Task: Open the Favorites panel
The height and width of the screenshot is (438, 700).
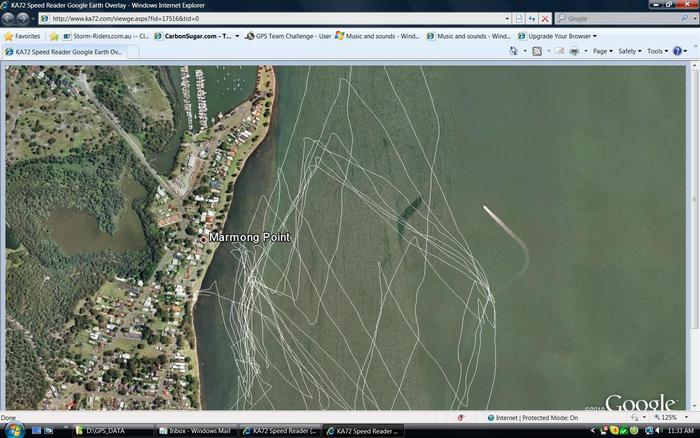Action: coord(22,36)
